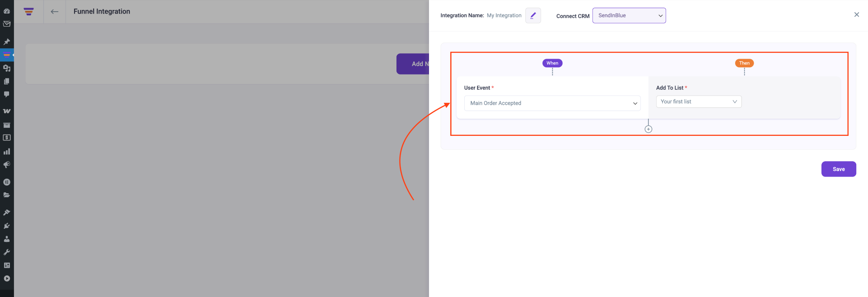Open the WooCommerce sidebar icon
Screen dimensions: 868x297
click(x=7, y=111)
